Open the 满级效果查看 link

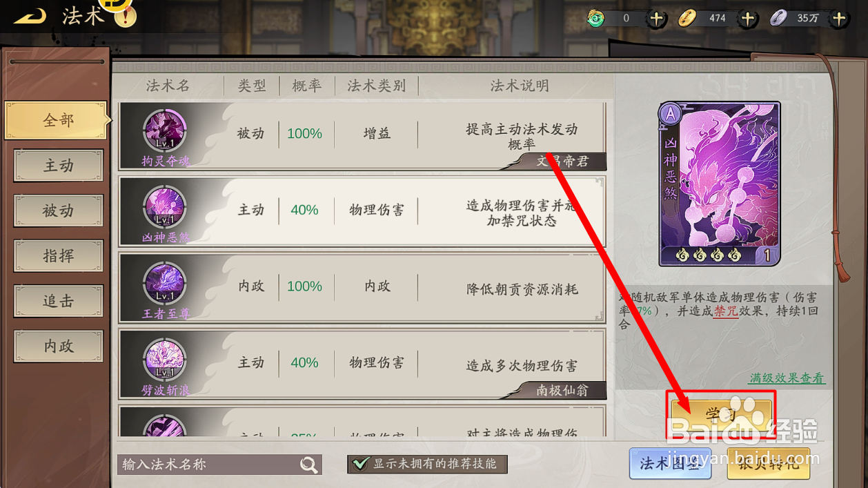tap(787, 378)
